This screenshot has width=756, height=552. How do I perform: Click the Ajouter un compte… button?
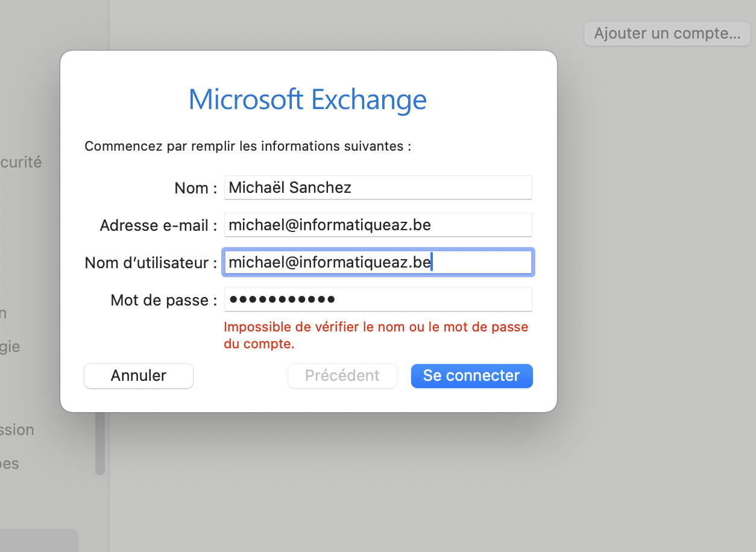click(x=667, y=33)
